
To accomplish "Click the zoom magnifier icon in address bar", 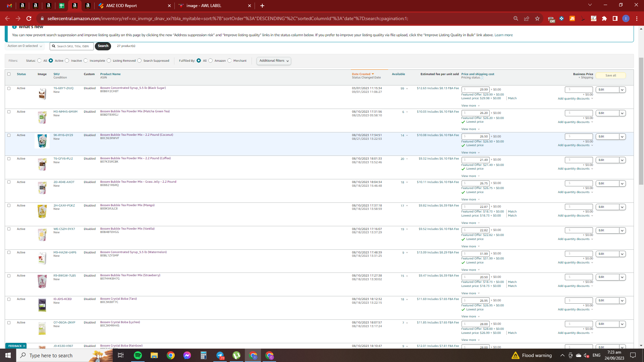I will [x=516, y=18].
